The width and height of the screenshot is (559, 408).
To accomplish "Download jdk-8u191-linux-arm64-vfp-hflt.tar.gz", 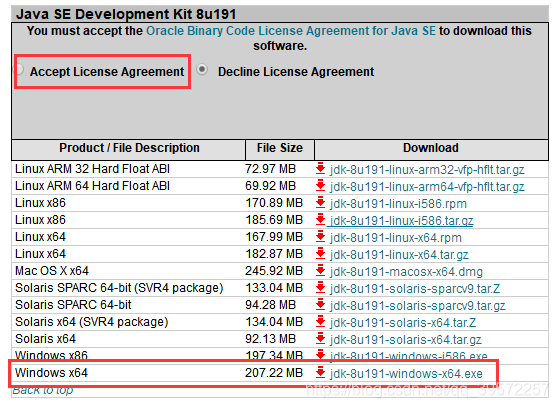I will 427,187.
